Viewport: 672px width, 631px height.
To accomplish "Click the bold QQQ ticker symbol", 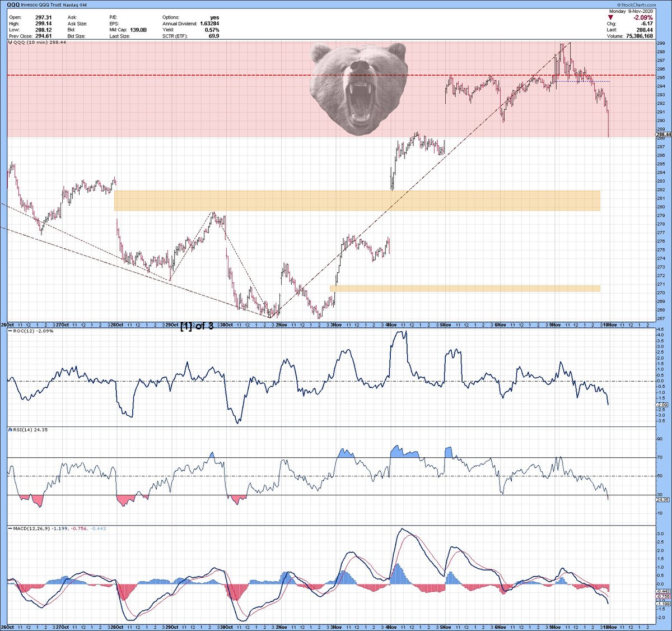I will [13, 6].
